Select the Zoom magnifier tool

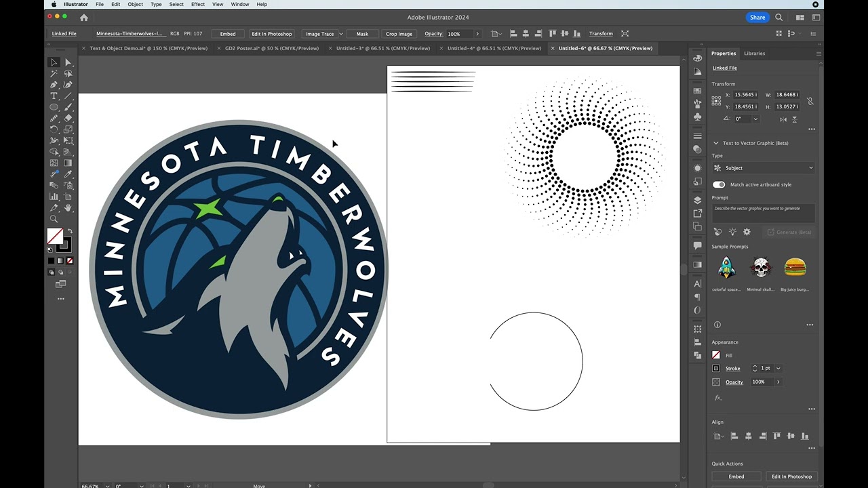point(54,219)
